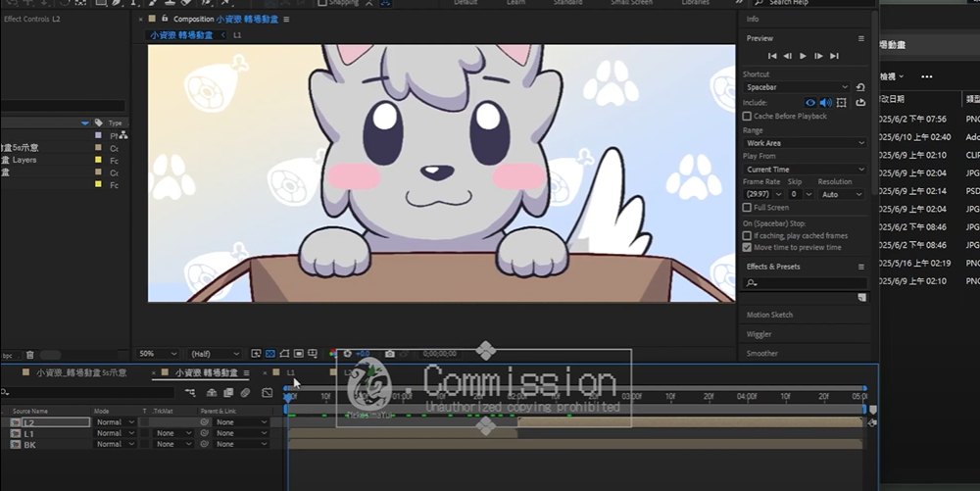Image resolution: width=980 pixels, height=491 pixels.
Task: Toggle the include video eye icon
Action: click(x=810, y=102)
